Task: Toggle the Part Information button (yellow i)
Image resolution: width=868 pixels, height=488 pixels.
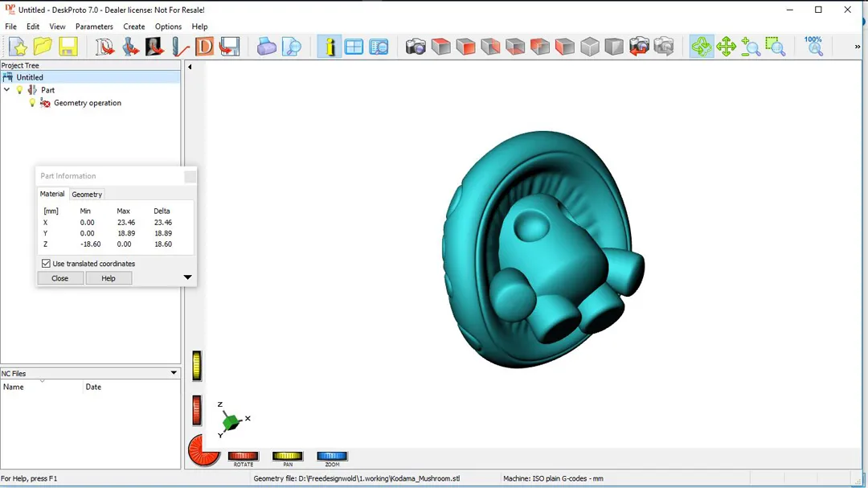Action: 330,47
